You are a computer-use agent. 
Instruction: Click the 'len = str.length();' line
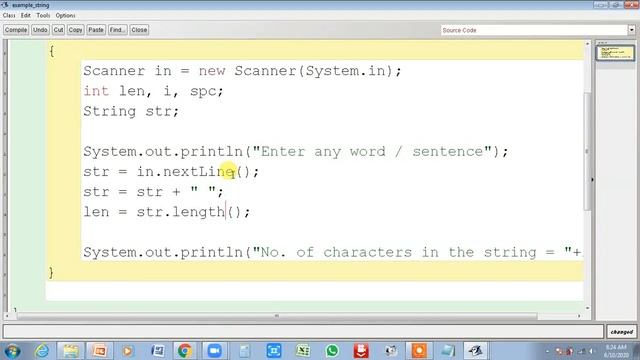tap(167, 212)
